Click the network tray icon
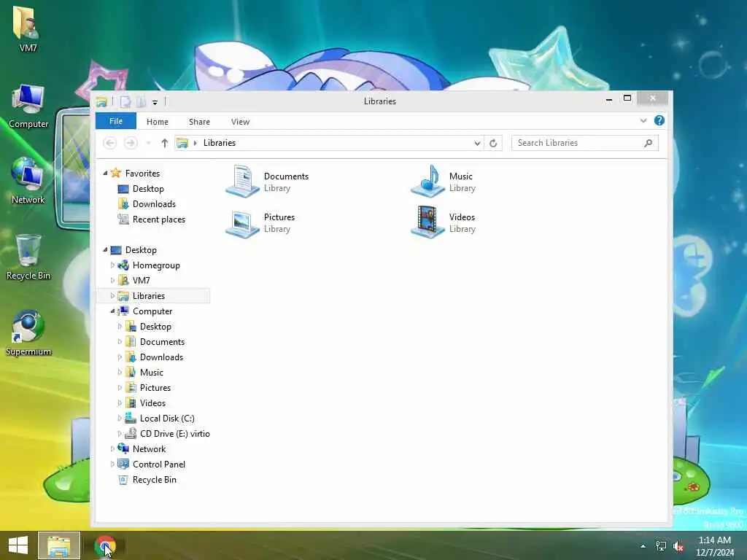The height and width of the screenshot is (560, 747). [x=660, y=545]
